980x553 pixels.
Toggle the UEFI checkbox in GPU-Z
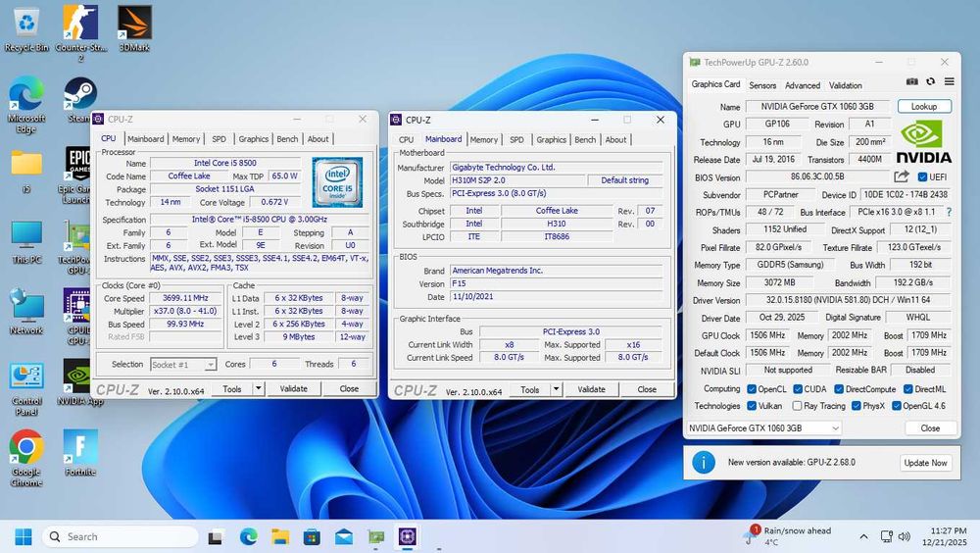[922, 177]
